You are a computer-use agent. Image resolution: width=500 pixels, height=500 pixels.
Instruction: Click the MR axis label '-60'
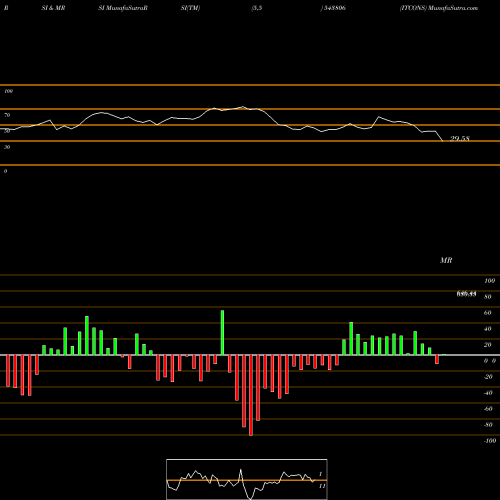click(x=488, y=409)
